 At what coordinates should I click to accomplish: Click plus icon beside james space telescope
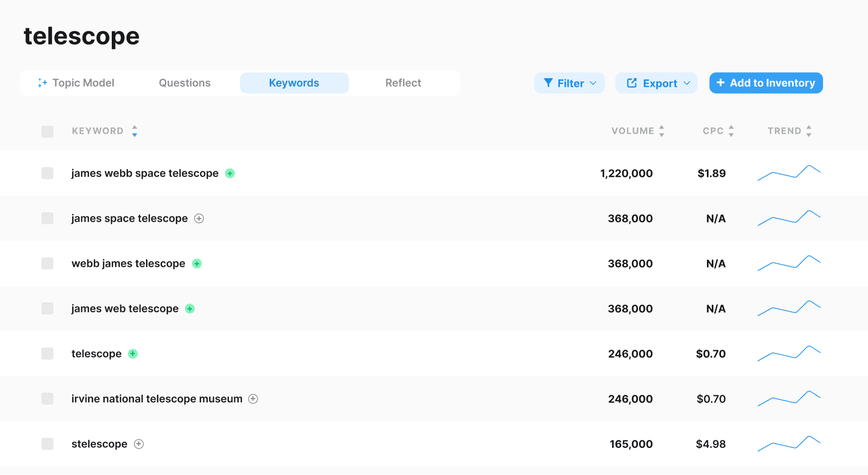(199, 219)
